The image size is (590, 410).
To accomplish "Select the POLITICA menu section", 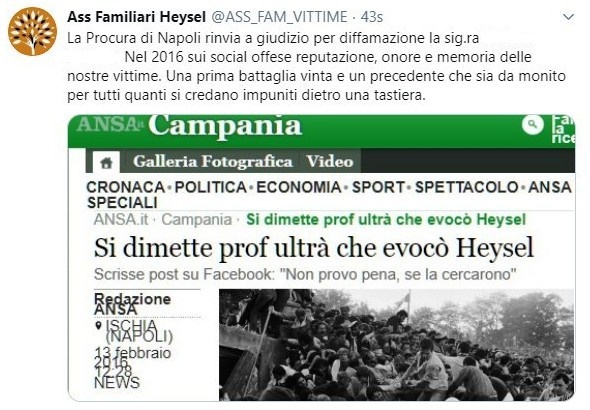I will 210,187.
